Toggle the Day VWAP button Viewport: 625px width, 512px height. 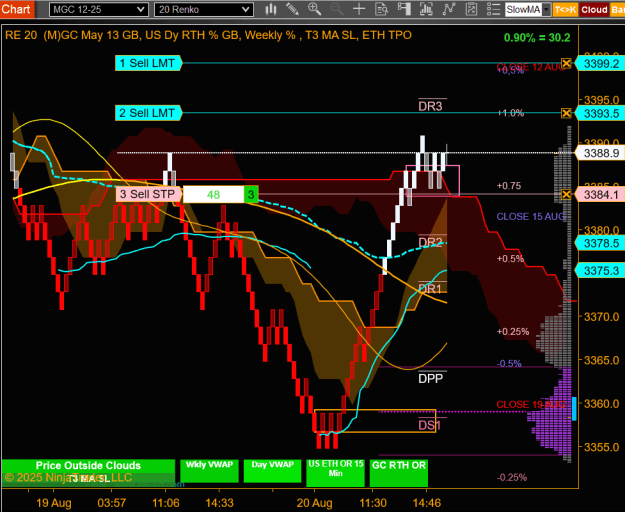pos(273,471)
